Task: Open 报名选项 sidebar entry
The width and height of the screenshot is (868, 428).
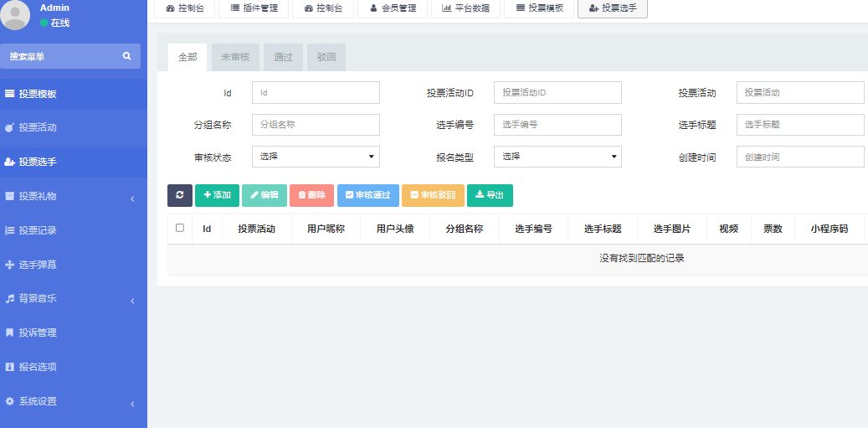Action: click(38, 367)
